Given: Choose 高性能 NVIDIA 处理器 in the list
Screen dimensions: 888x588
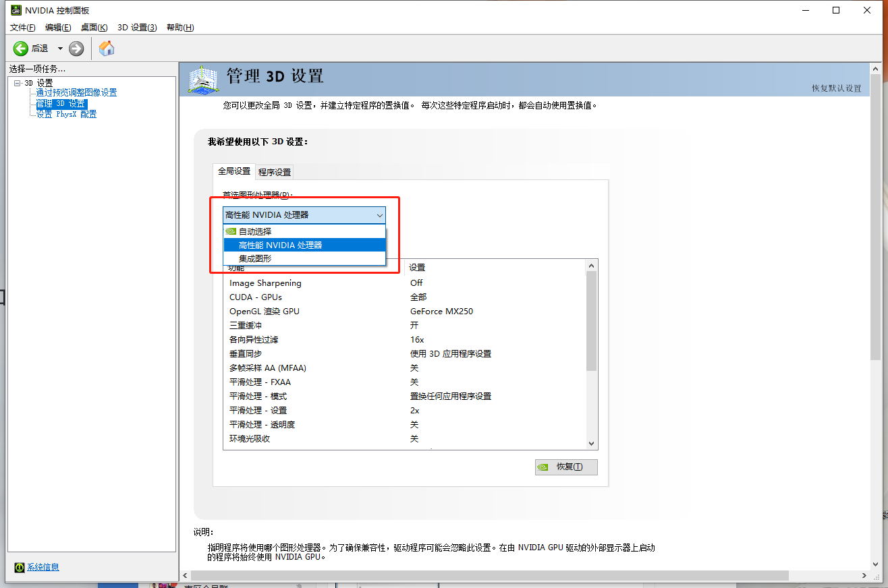Looking at the screenshot, I should tap(304, 245).
